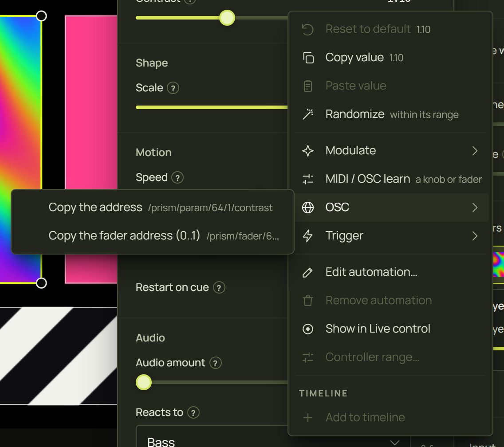Viewport: 504px width, 447px height.
Task: Click the colorful swirl thumbnail at right edge
Action: 499,264
